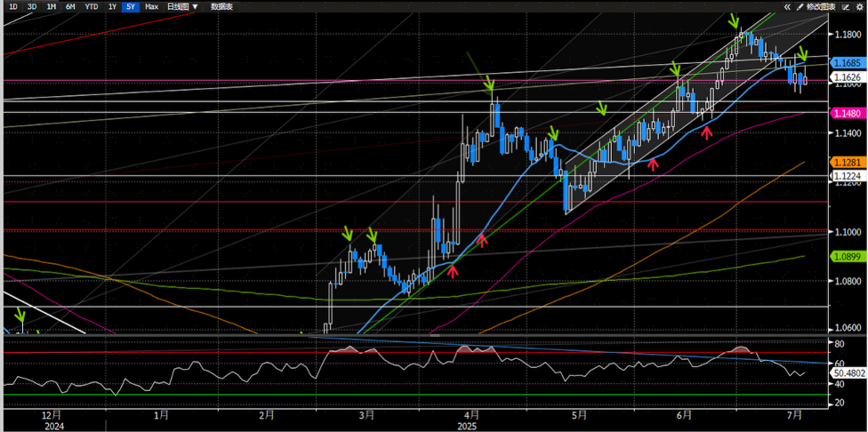Click the 1月 date axis label

pyautogui.click(x=161, y=415)
